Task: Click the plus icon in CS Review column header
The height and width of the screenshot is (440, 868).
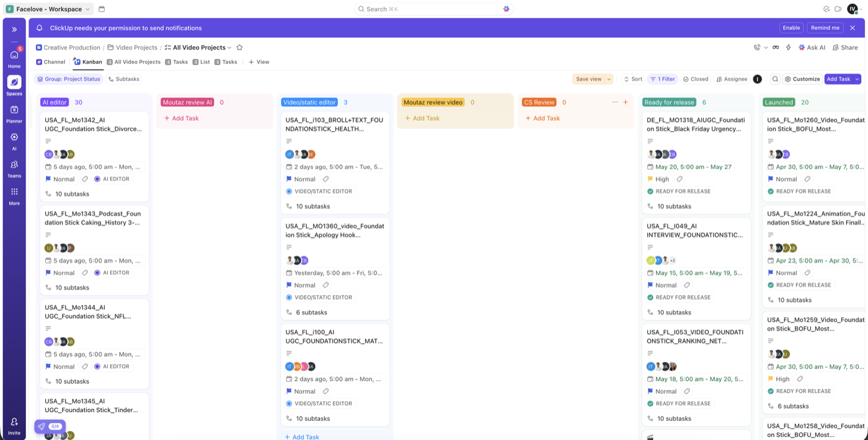Action: tap(625, 102)
